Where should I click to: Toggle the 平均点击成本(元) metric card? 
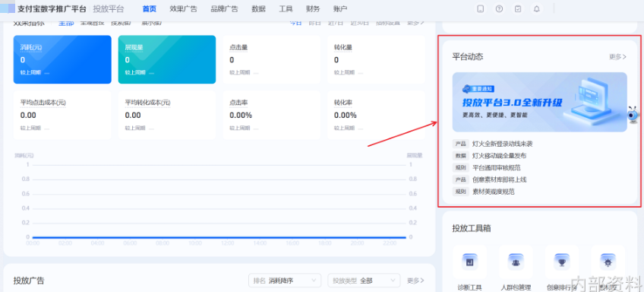(x=62, y=115)
